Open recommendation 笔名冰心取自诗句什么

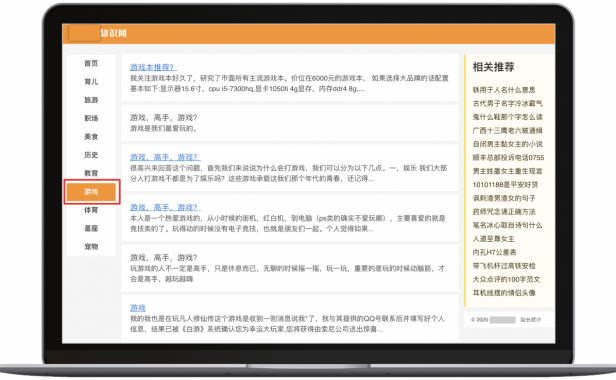point(508,225)
